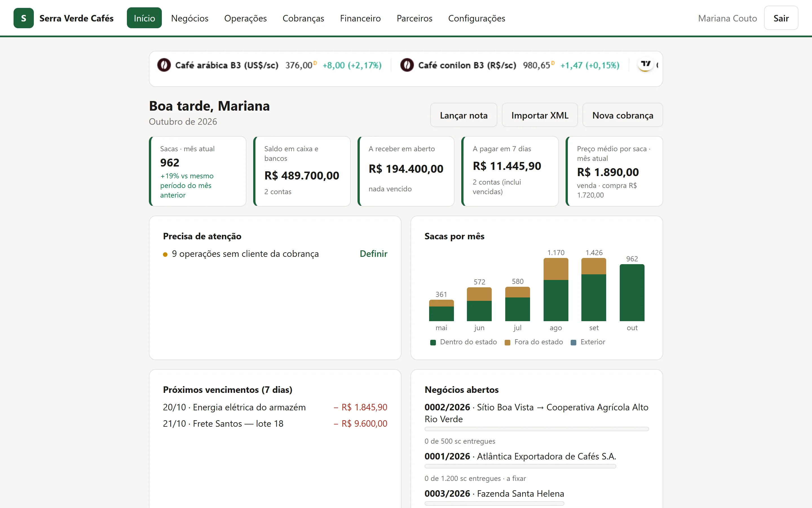Click Lançar nota button
The height and width of the screenshot is (508, 812).
464,115
